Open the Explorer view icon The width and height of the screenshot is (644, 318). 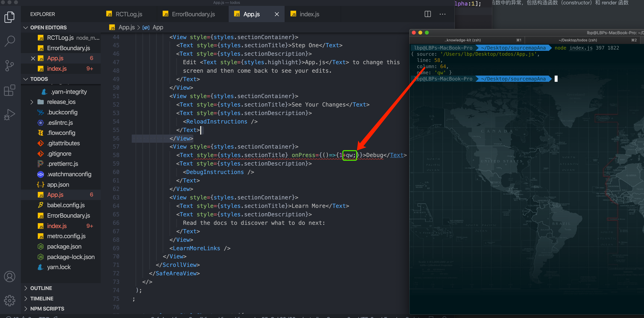(9, 17)
